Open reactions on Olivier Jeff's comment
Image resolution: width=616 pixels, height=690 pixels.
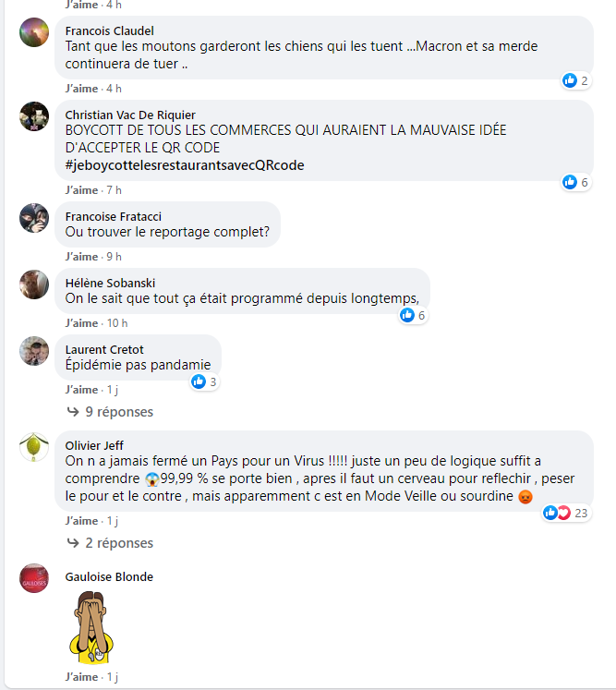(566, 513)
